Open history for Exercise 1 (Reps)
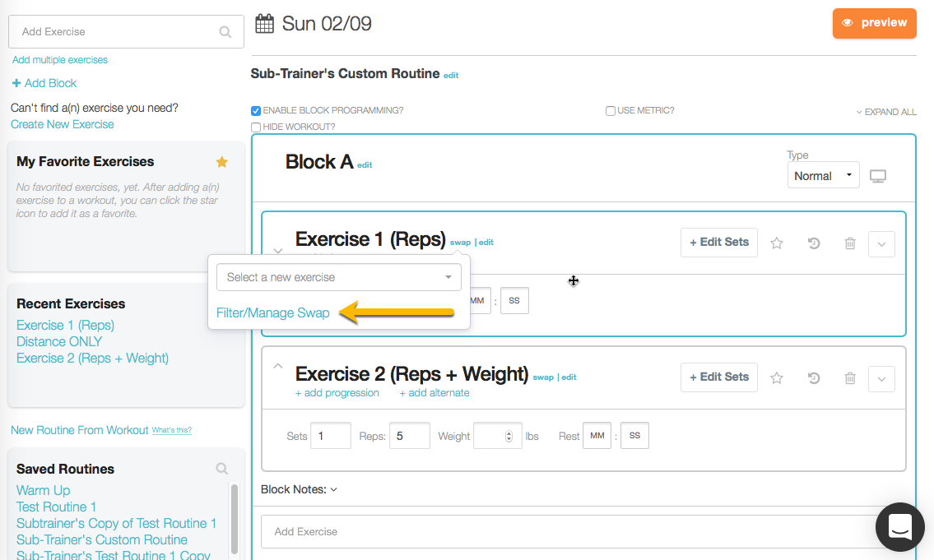The image size is (934, 560). coord(814,243)
